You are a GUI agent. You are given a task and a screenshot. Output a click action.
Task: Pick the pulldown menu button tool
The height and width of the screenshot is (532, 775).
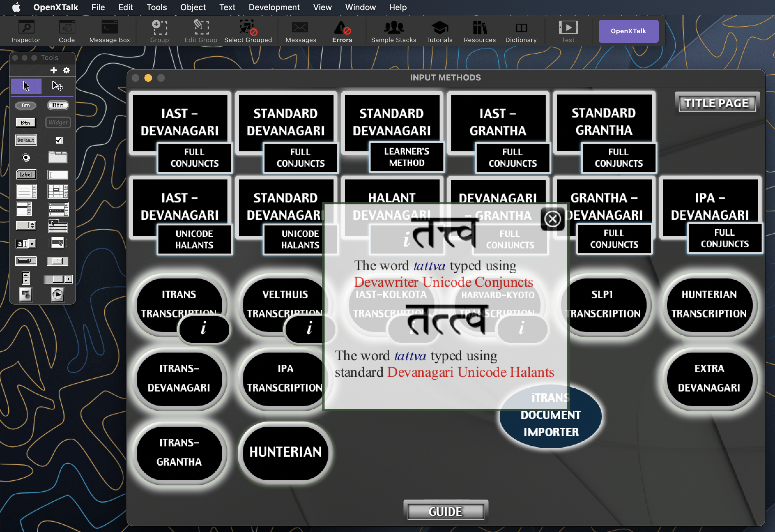click(x=58, y=226)
